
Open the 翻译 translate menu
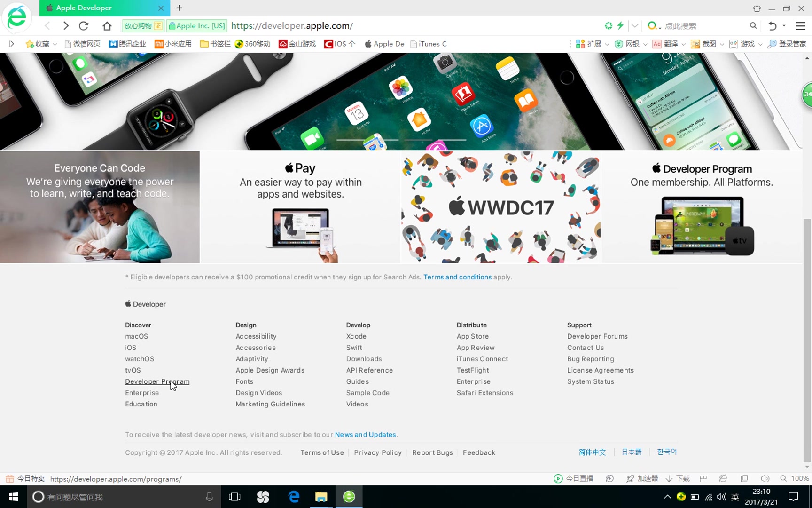pyautogui.click(x=669, y=44)
